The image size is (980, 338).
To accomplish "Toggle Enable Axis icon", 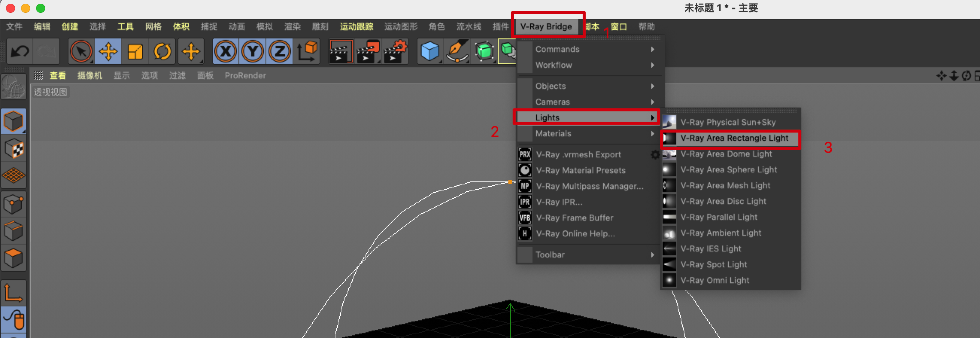I will tap(14, 293).
